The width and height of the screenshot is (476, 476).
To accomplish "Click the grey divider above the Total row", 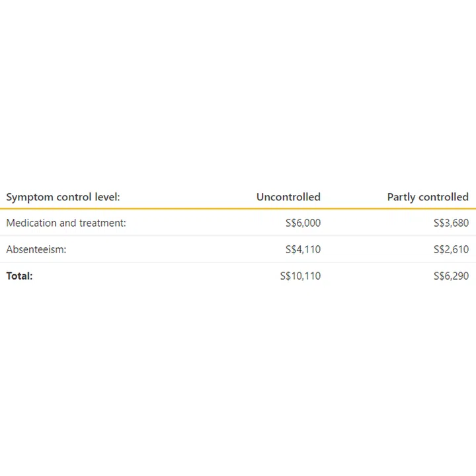I will point(238,262).
